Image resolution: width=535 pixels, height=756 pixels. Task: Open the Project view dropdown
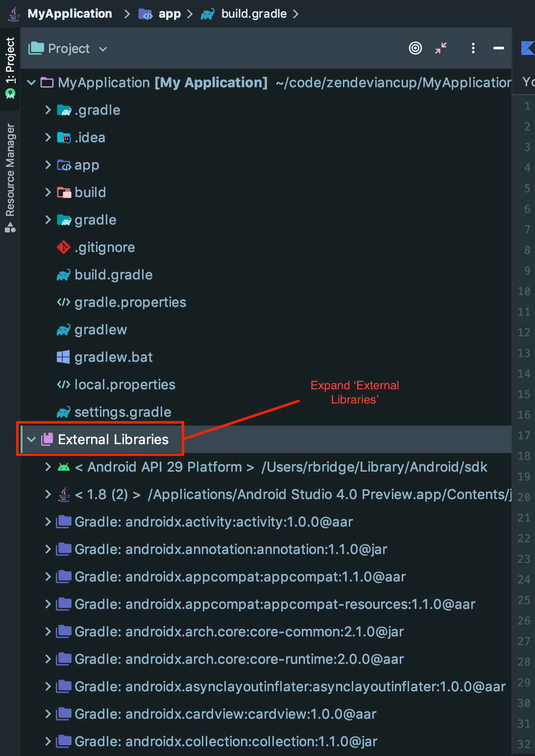tap(68, 48)
